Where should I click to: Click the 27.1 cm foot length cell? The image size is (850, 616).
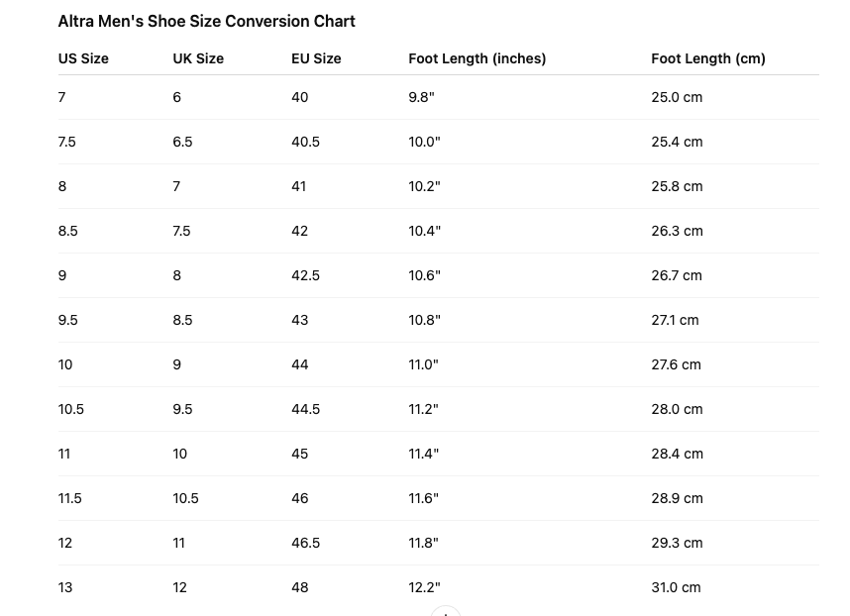coord(675,320)
